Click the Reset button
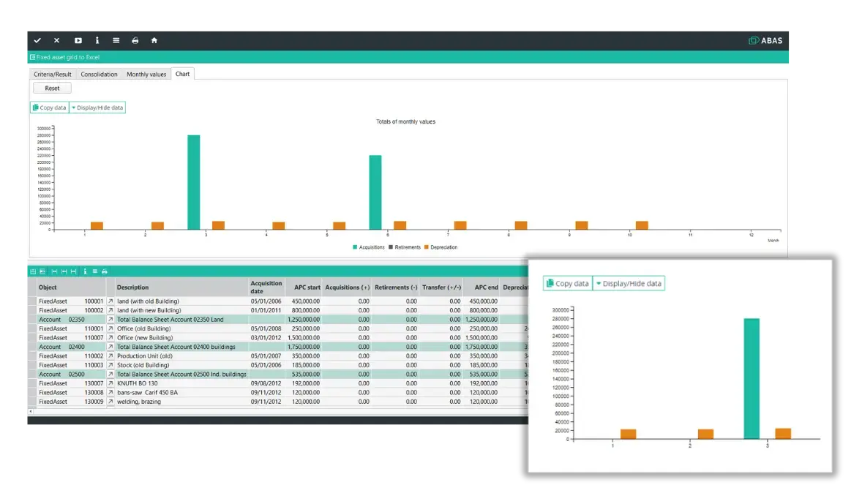This screenshot has height=504, width=862. 52,88
